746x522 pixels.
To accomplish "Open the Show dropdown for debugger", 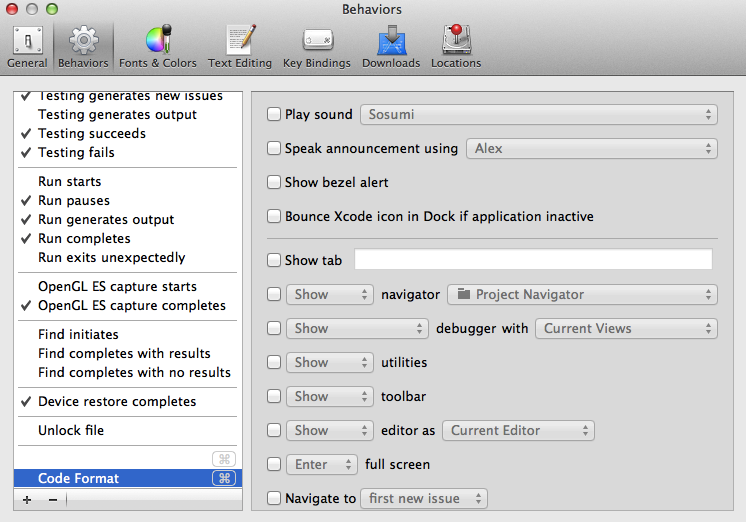I will (x=357, y=328).
